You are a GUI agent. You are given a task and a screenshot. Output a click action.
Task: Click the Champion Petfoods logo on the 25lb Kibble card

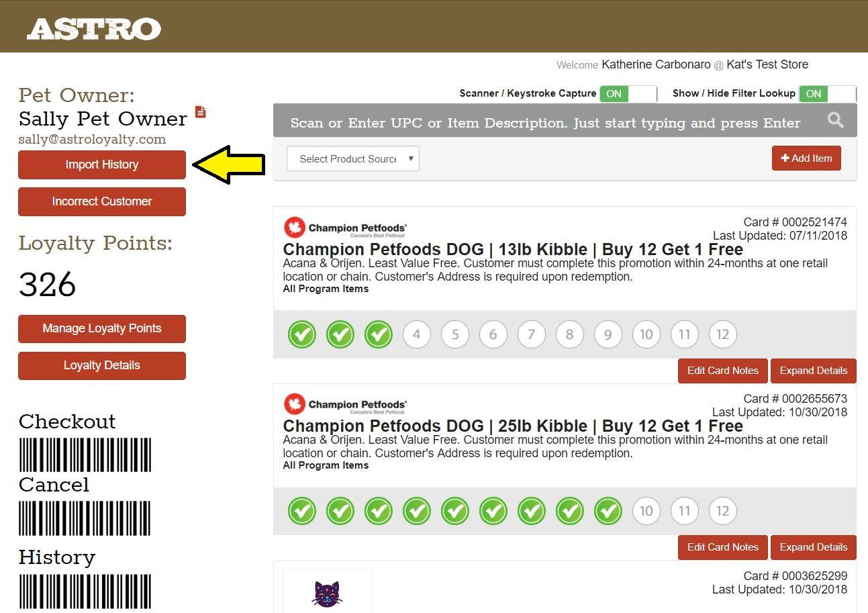pos(345,404)
